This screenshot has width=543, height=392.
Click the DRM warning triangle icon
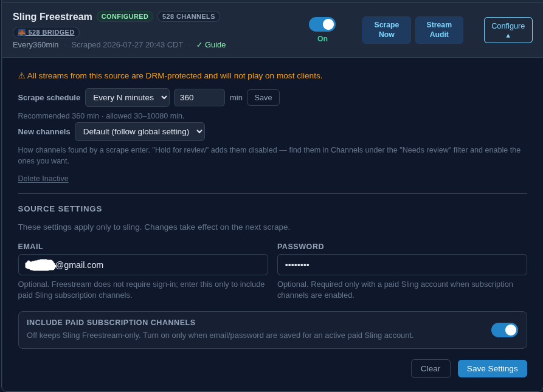coord(21,75)
